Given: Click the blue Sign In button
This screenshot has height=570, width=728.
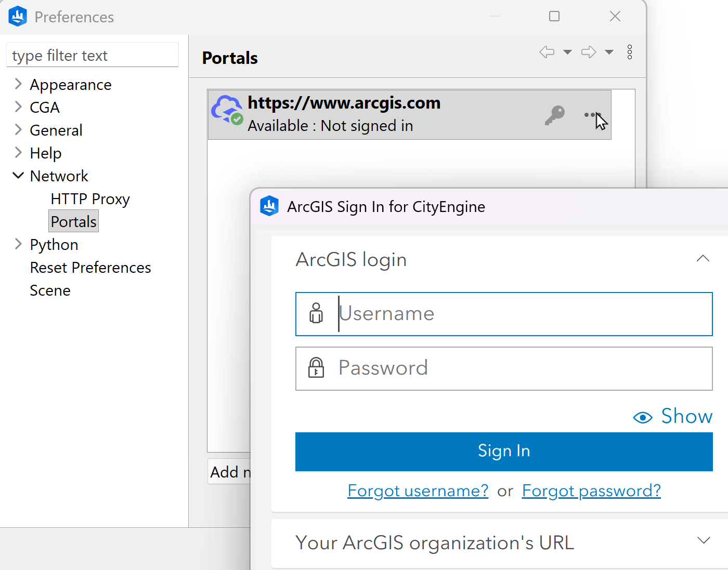Looking at the screenshot, I should 504,452.
